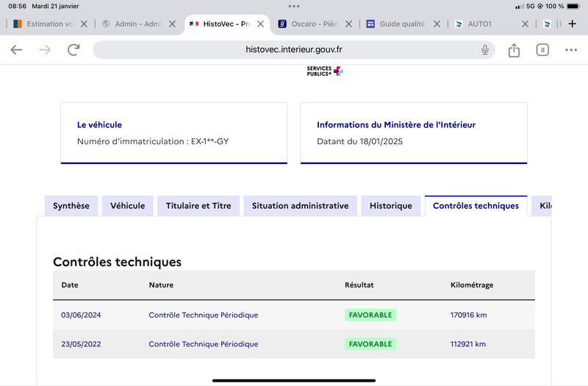Click the forward navigation arrow

click(45, 49)
